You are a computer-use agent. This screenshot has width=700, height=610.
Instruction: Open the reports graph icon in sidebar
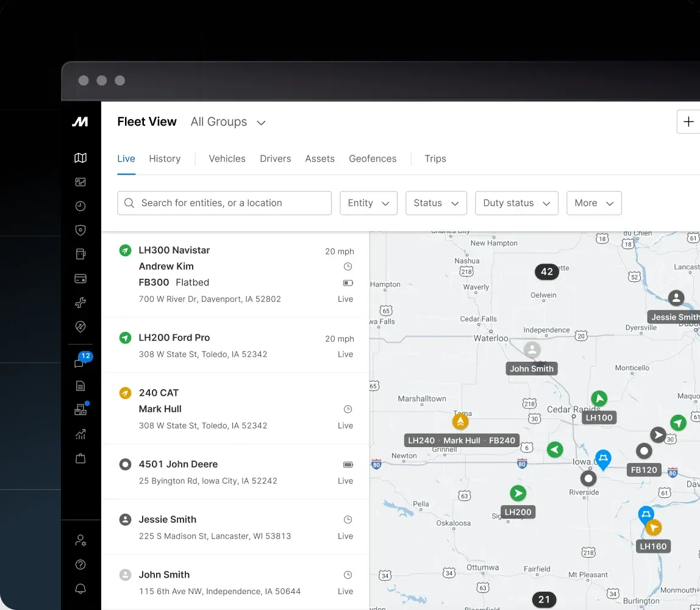pyautogui.click(x=80, y=434)
